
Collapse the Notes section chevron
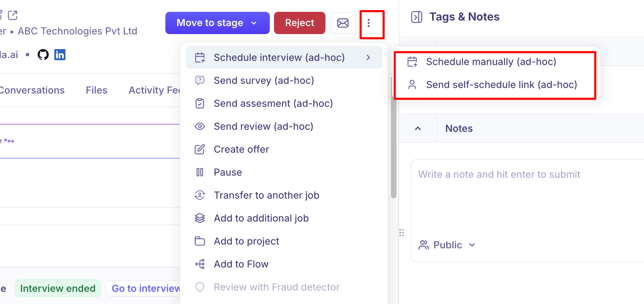click(x=418, y=128)
